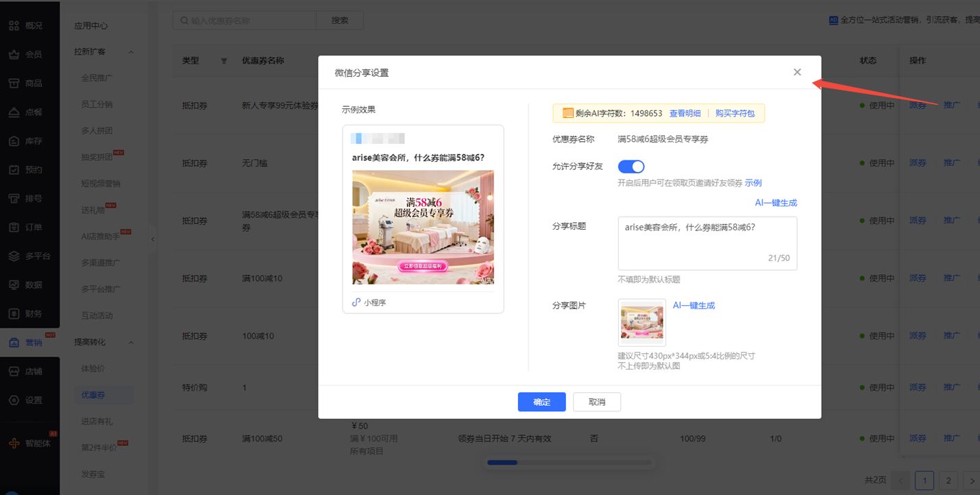Open the 会员 members crown icon
This screenshot has height=495, width=980.
click(x=14, y=54)
